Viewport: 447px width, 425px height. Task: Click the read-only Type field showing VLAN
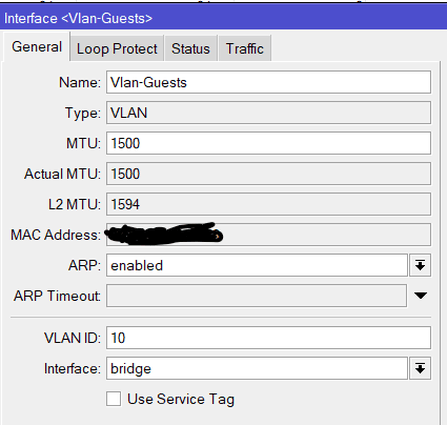point(268,113)
